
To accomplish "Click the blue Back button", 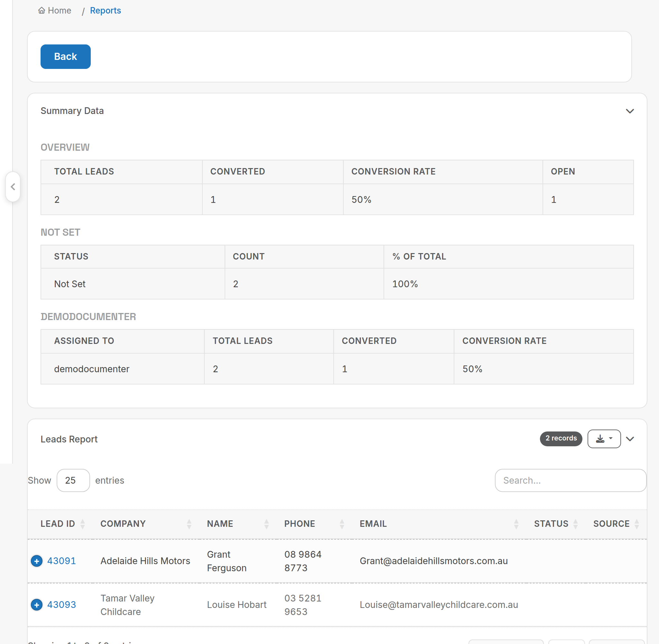I will click(x=66, y=56).
